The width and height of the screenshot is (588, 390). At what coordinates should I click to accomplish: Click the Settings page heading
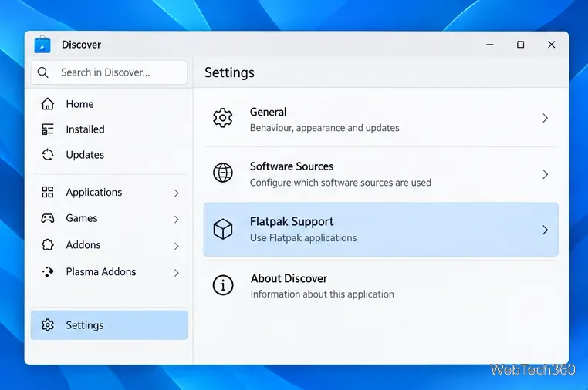(229, 72)
